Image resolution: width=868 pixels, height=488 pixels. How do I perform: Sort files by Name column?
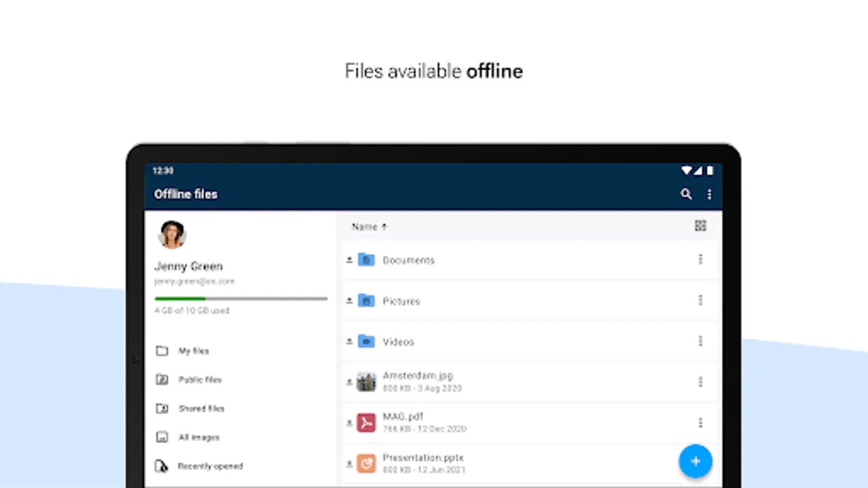pos(369,227)
